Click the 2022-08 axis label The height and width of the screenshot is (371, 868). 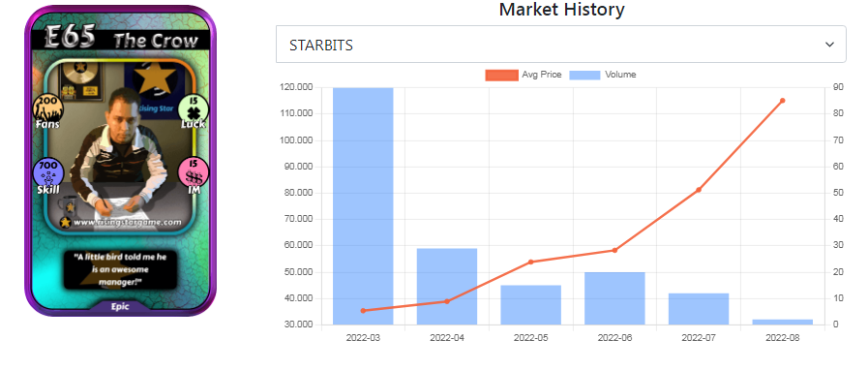tap(782, 337)
